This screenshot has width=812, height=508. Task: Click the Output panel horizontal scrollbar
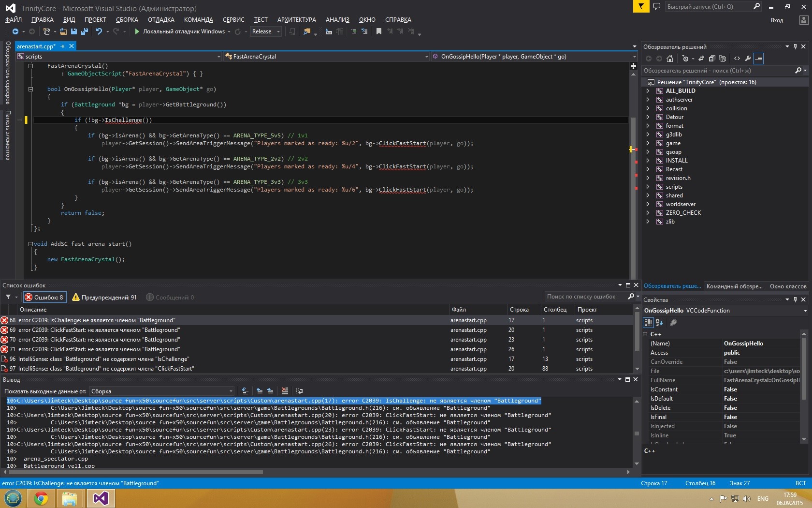(135, 472)
